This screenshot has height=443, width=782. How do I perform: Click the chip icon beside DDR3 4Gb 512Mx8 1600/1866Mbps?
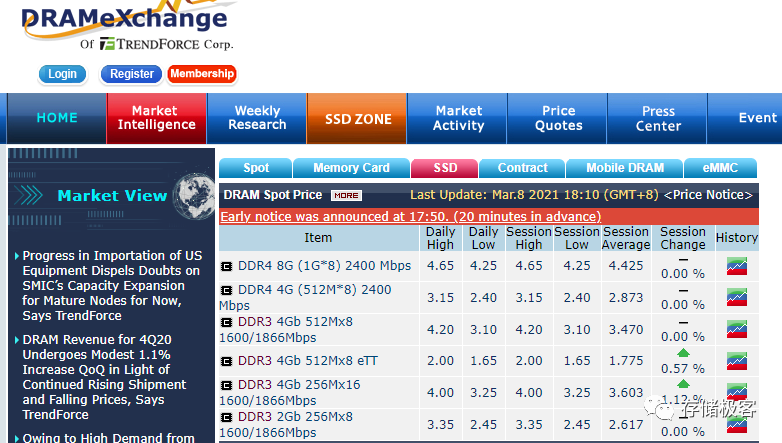click(226, 322)
